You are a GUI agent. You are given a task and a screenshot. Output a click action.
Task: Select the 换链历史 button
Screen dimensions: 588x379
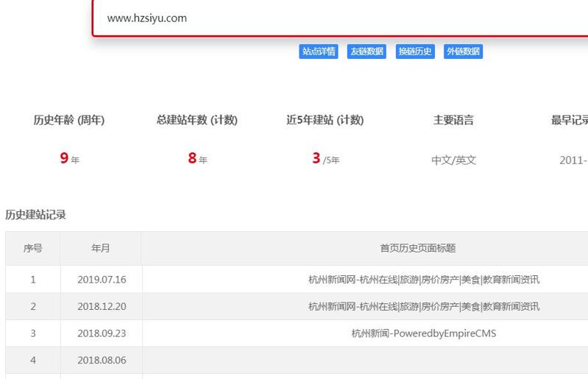click(415, 52)
